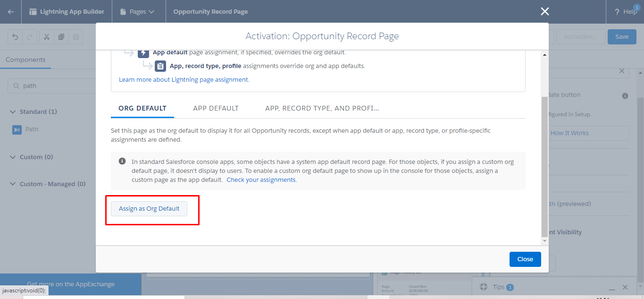The height and width of the screenshot is (299, 644).
Task: Open Learn more about Lightning page assignment link
Action: tap(184, 80)
